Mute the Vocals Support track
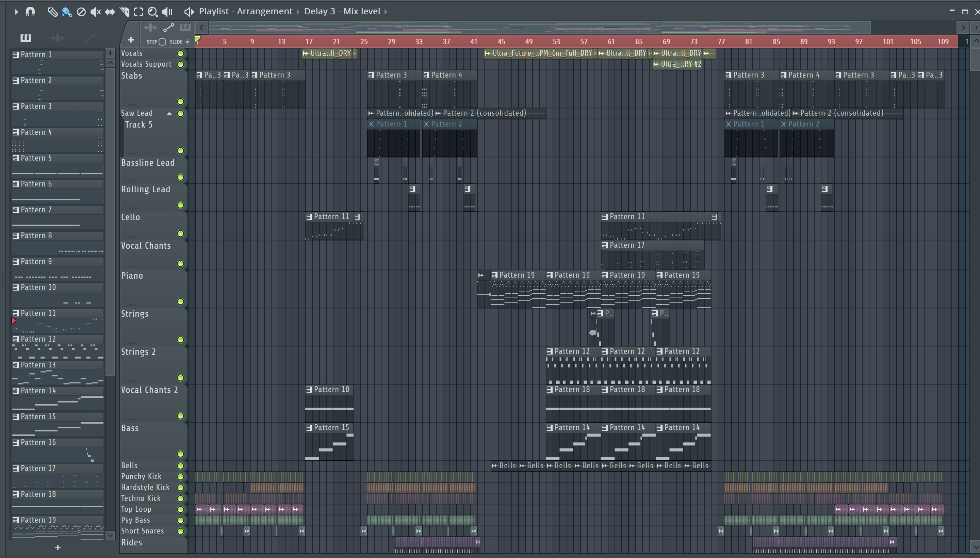 [x=180, y=64]
